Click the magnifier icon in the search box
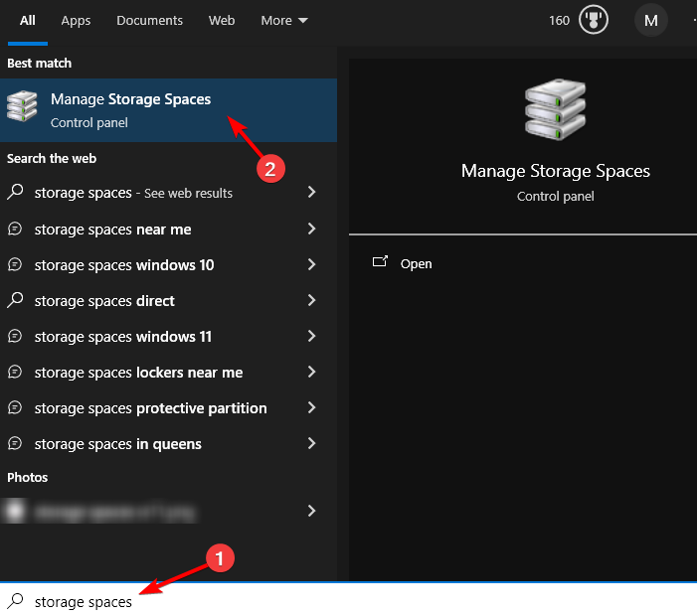Image resolution: width=697 pixels, height=616 pixels. click(x=15, y=601)
